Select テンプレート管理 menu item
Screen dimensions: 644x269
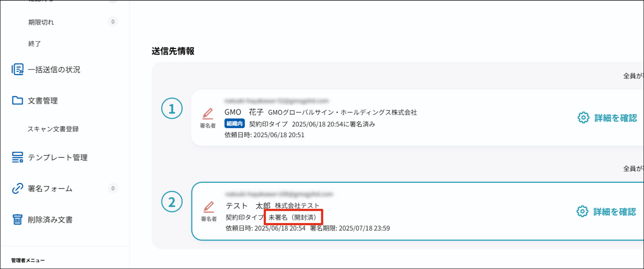58,158
